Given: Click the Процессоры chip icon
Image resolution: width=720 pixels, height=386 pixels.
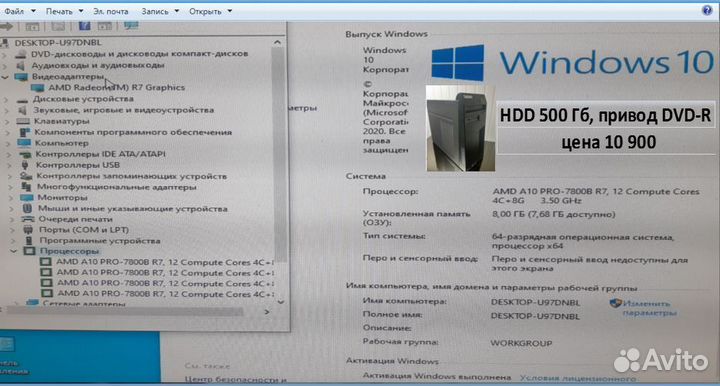Looking at the screenshot, I should click(x=30, y=251).
